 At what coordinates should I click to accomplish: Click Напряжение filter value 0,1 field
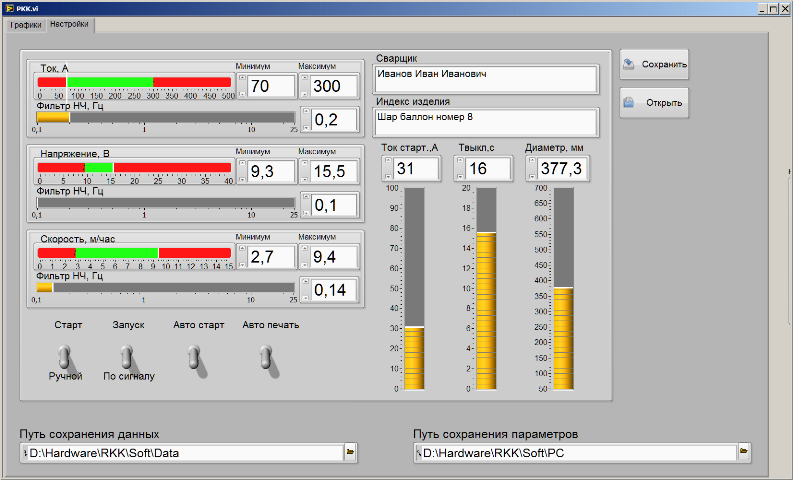point(334,205)
